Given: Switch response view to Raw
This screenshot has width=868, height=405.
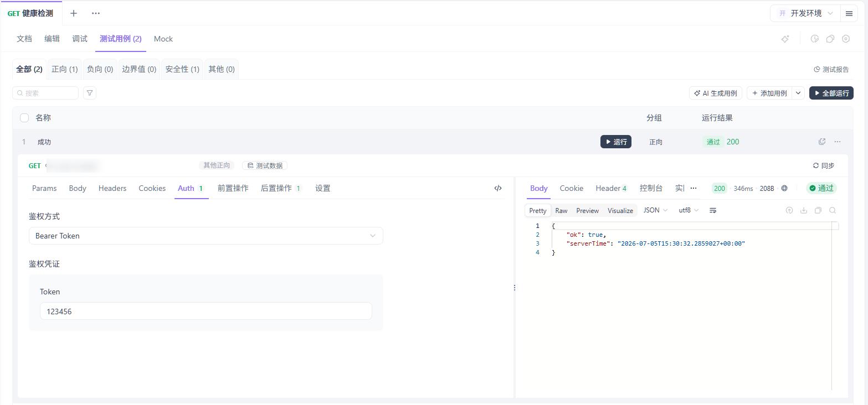Looking at the screenshot, I should [562, 210].
